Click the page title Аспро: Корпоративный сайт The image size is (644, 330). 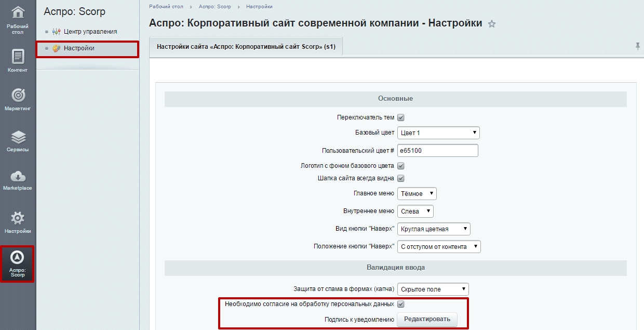(315, 23)
